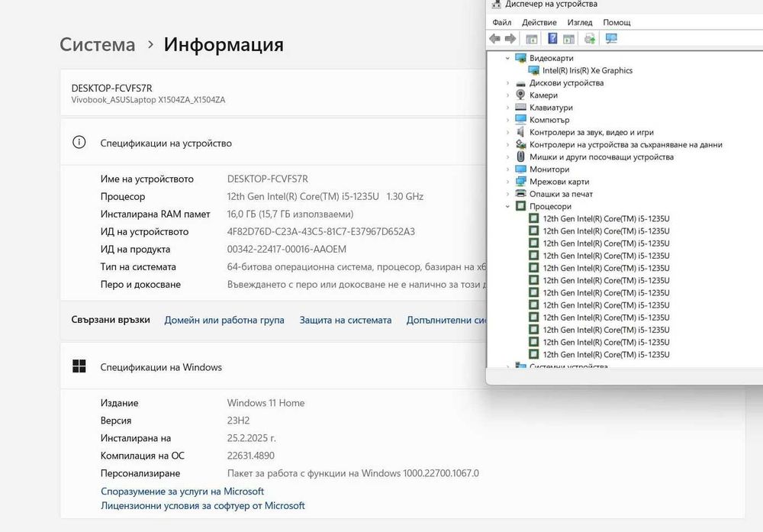Click the Видеокарти display adapter icon
The image size is (763, 532).
(520, 58)
